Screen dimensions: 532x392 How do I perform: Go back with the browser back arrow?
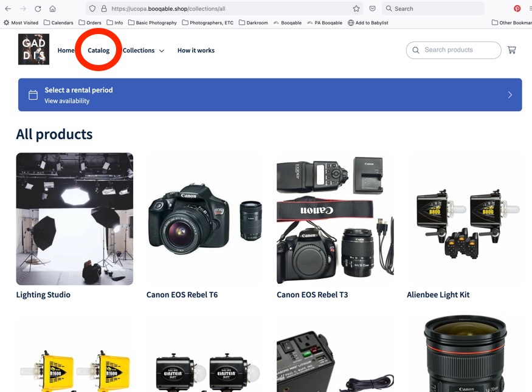pos(8,9)
